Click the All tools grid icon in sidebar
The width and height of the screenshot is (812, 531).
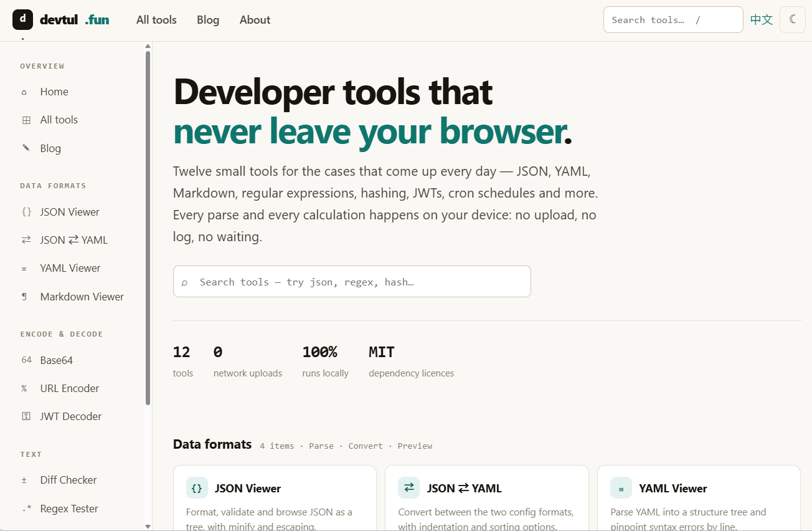coord(26,120)
